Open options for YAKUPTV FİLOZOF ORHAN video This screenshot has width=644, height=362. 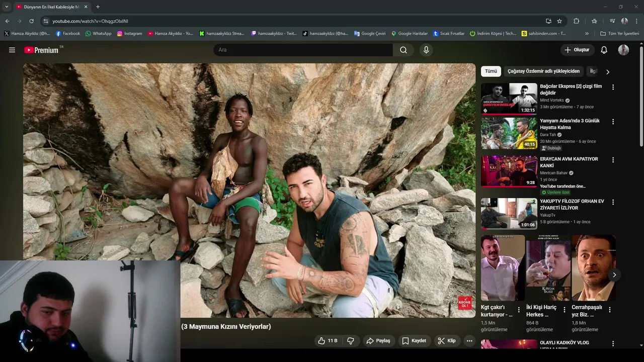pyautogui.click(x=613, y=202)
